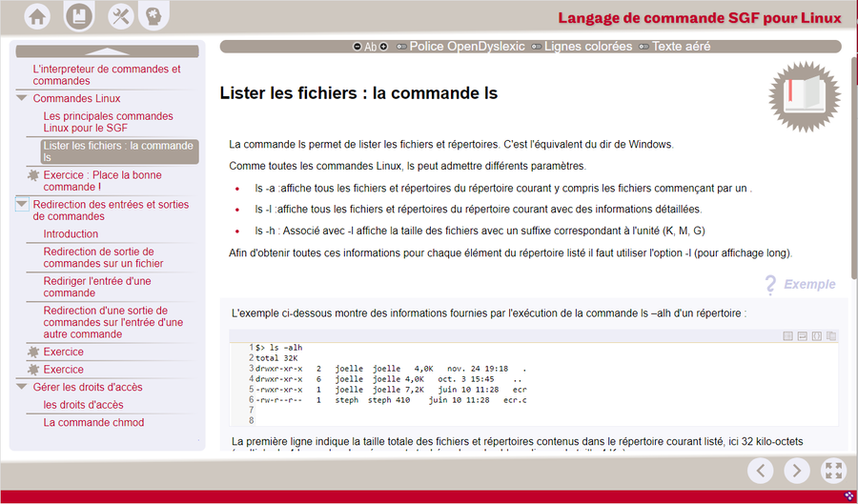858x504 pixels.
Task: Open Les principales commandes Linux pour le SGF
Action: point(108,122)
